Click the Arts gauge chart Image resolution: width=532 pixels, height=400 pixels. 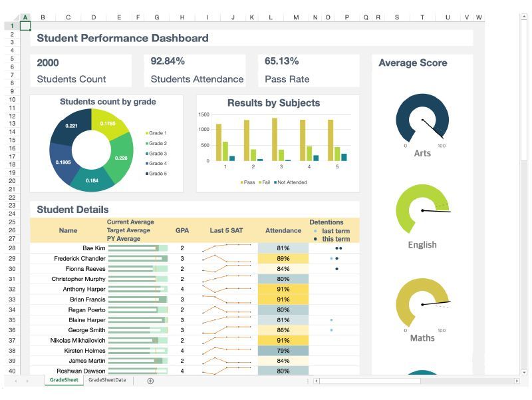click(422, 118)
